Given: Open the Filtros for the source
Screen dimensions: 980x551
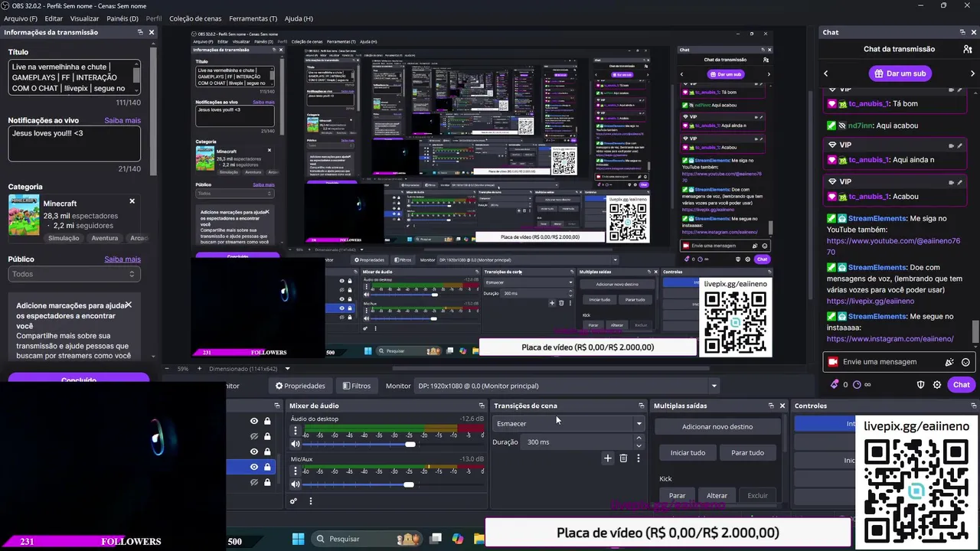Looking at the screenshot, I should tap(357, 386).
